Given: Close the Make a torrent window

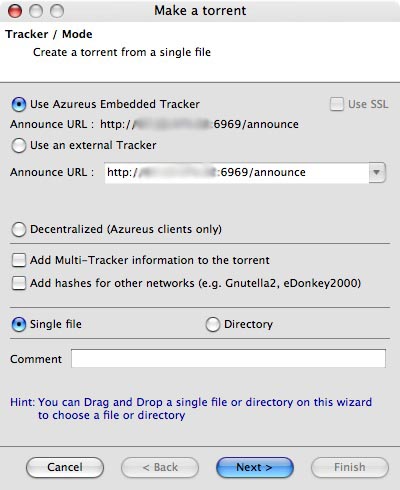Looking at the screenshot, I should pos(15,11).
